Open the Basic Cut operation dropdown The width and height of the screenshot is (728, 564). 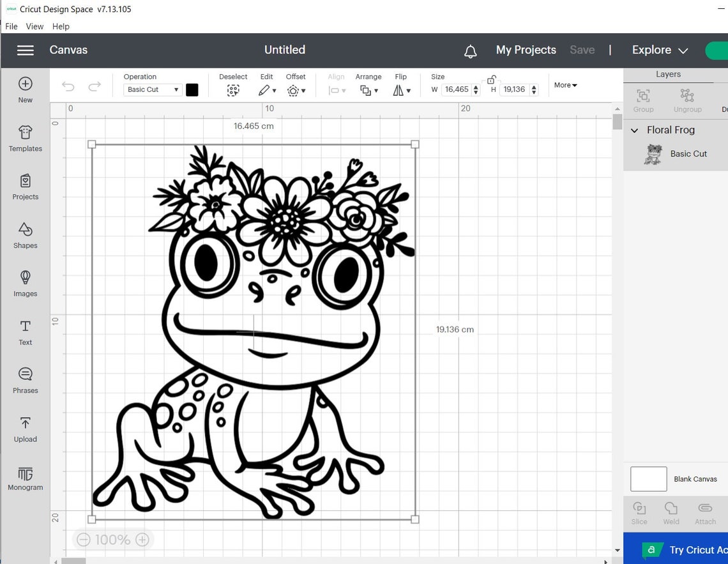(x=152, y=89)
